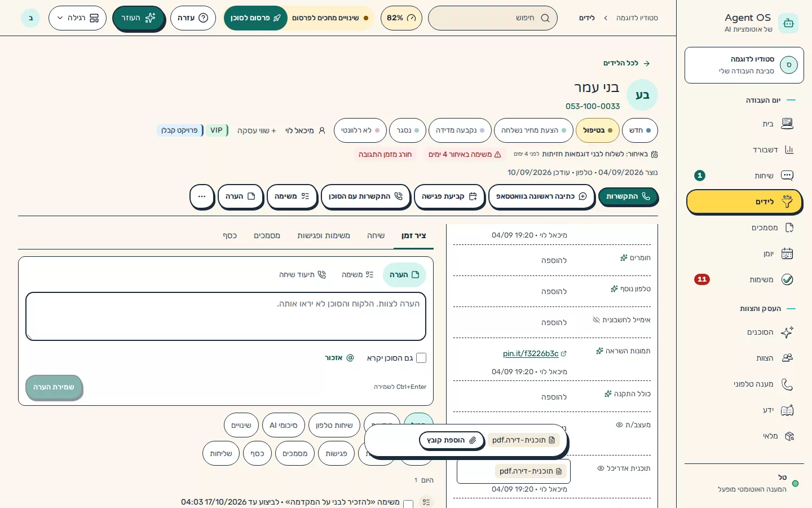The image size is (812, 508).
Task: Open the 'מענה טלפוני' phone icon in the sidebar
Action: pyautogui.click(x=787, y=384)
